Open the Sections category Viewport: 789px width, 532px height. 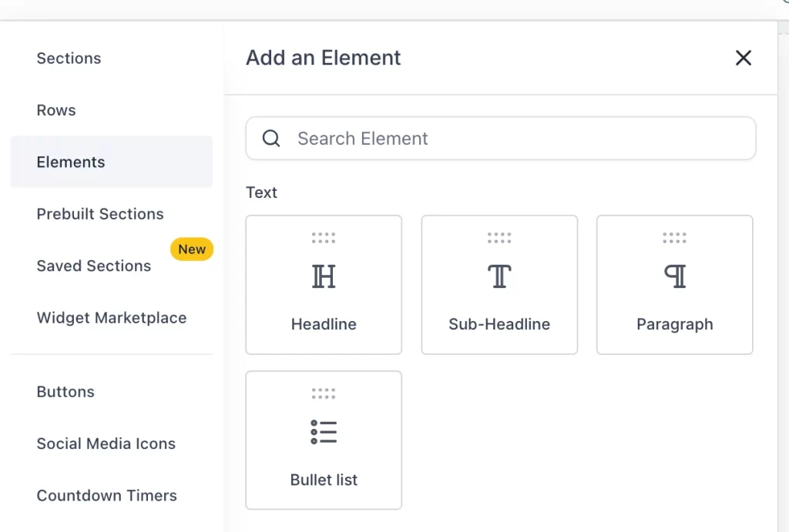tap(69, 59)
